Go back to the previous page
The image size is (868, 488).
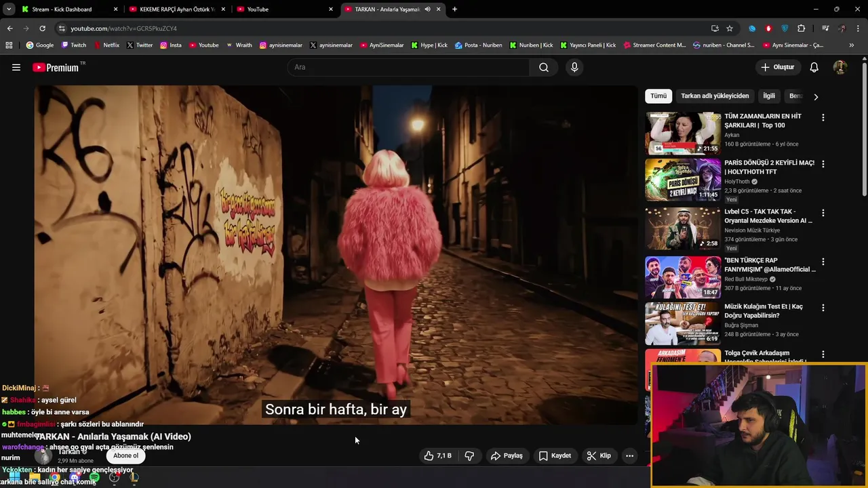coord(9,28)
